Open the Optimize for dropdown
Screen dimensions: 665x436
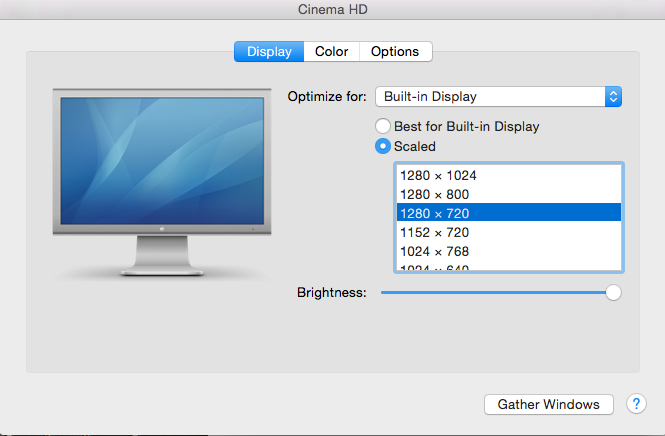pos(490,97)
